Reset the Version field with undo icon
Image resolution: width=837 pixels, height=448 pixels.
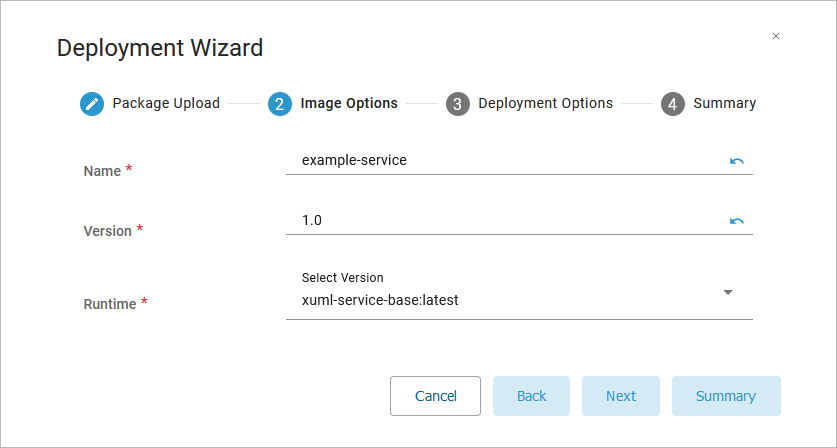click(737, 220)
